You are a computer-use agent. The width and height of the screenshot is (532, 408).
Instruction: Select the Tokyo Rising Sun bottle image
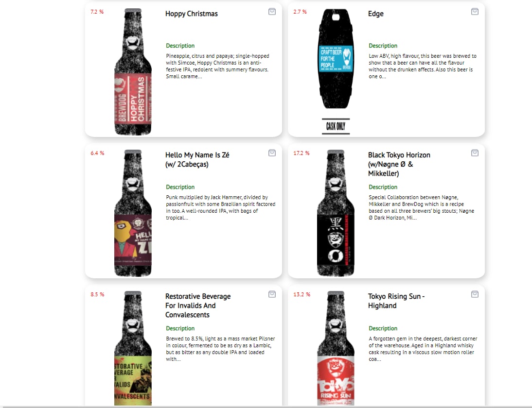[x=336, y=348]
